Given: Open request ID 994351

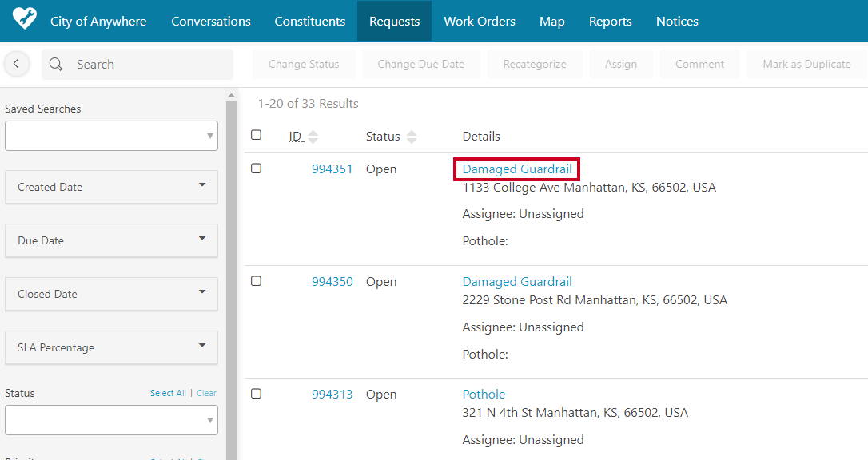Looking at the screenshot, I should pos(332,169).
